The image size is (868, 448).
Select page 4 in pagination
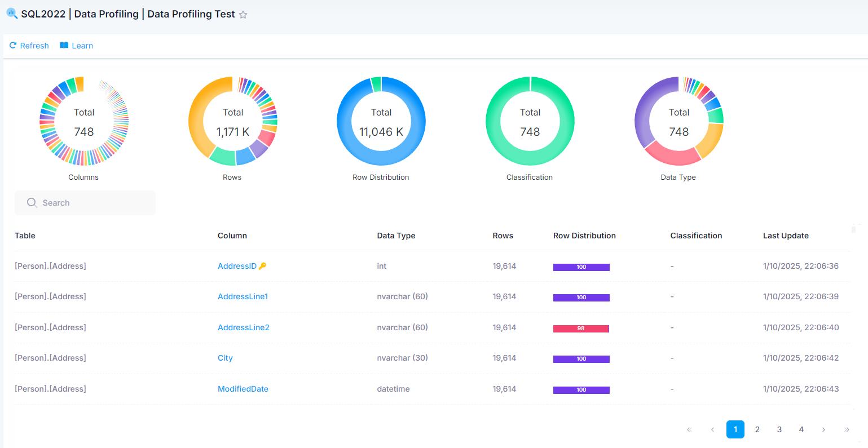click(801, 429)
